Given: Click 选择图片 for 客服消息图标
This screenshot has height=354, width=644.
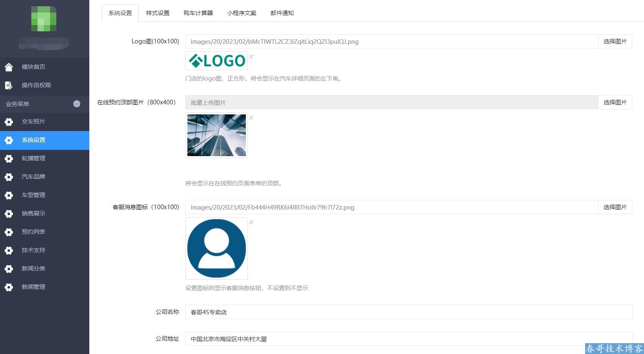Looking at the screenshot, I should point(615,207).
